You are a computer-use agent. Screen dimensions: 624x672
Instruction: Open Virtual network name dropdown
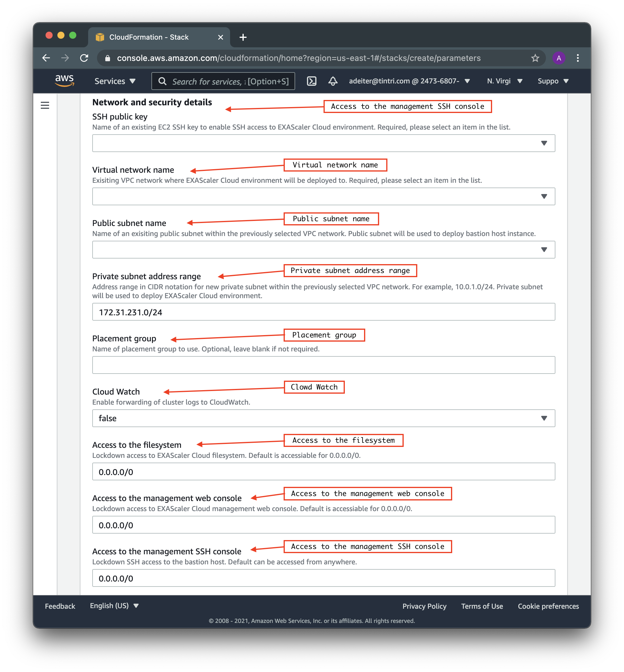(323, 196)
